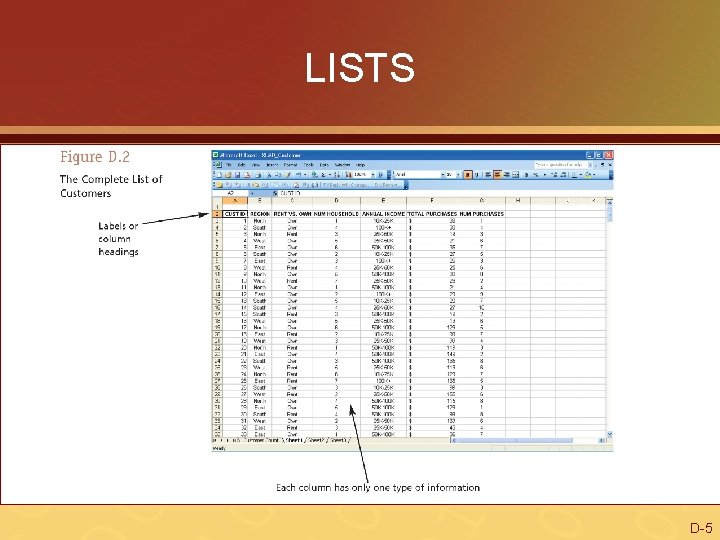Viewport: 720px width, 540px height.
Task: Select column H header
Action: point(518,201)
